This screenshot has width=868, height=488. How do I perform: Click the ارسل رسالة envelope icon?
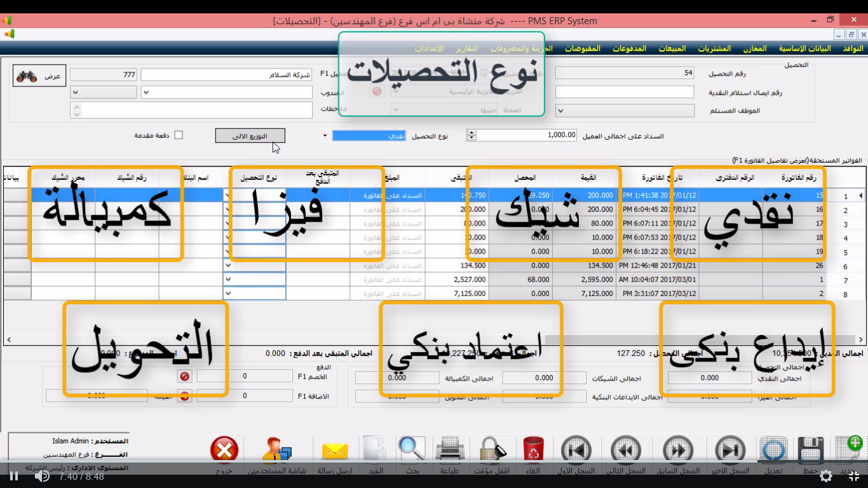pyautogui.click(x=335, y=451)
